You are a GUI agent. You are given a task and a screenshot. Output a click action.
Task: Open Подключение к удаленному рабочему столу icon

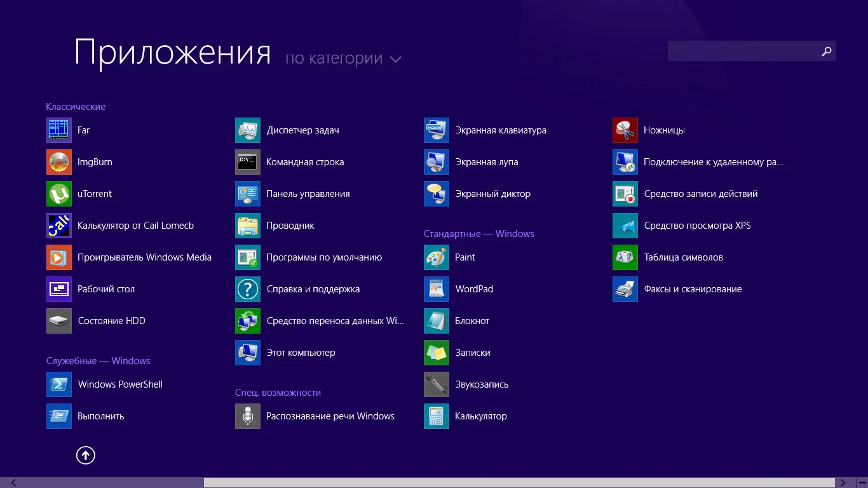625,162
